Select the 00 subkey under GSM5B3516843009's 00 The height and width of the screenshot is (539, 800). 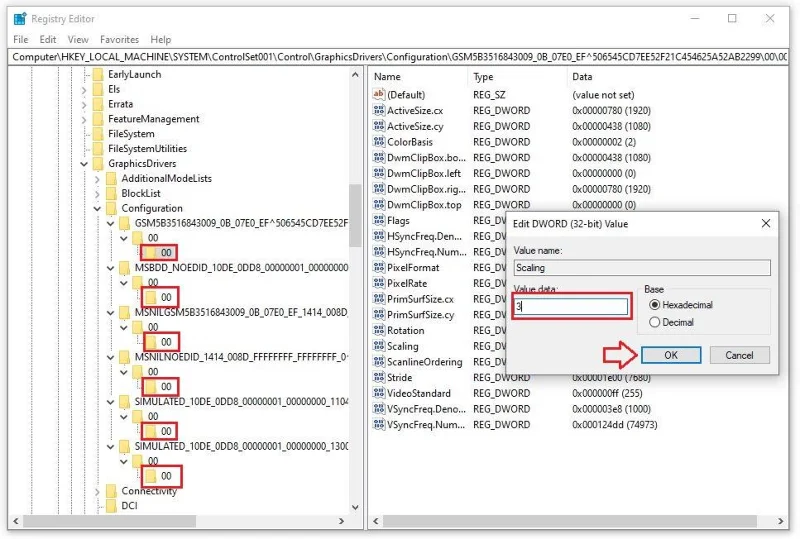(x=166, y=252)
